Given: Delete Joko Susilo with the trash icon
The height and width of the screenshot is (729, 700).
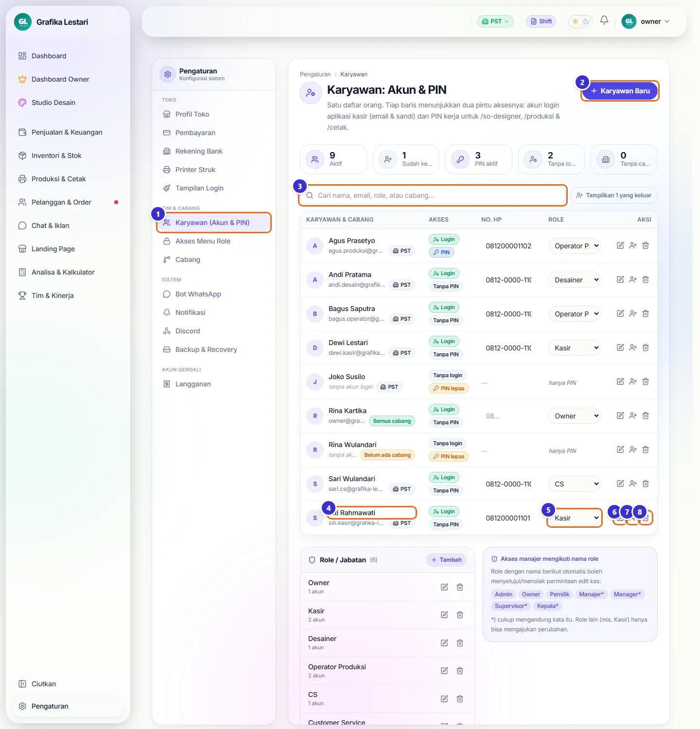Looking at the screenshot, I should point(646,382).
